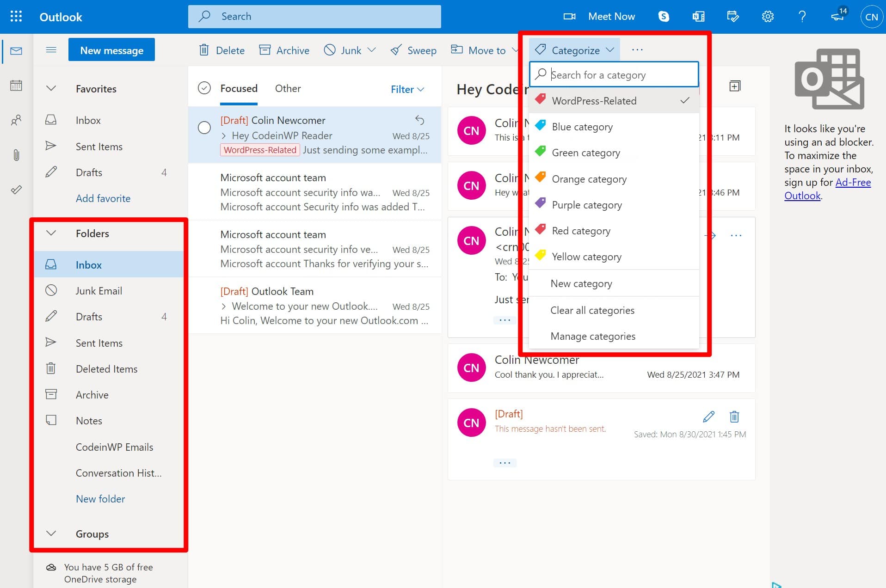Viewport: 886px width, 588px height.
Task: Select the Sweep tool
Action: 413,50
